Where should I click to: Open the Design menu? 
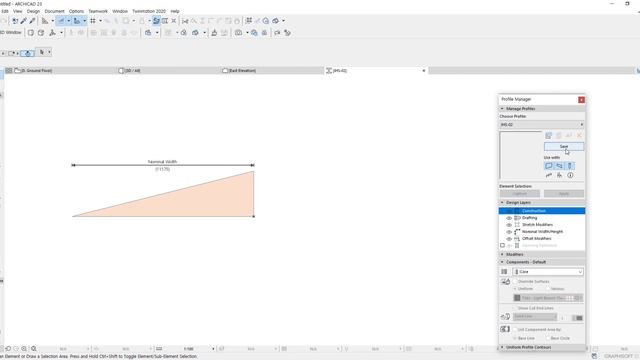(33, 11)
